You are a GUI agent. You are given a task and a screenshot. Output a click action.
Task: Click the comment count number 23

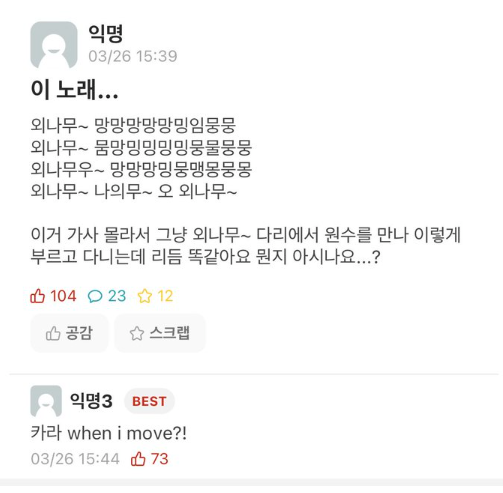click(x=117, y=296)
